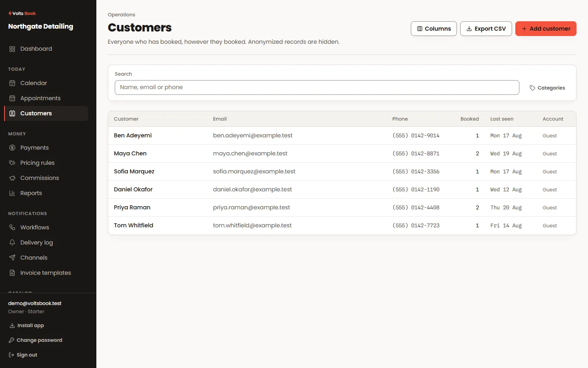Click the Northgate Detailing business name

tap(41, 27)
